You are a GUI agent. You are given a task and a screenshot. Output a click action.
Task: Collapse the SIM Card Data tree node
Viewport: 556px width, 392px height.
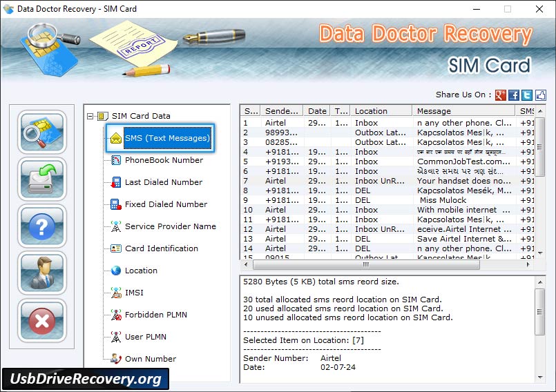(x=90, y=116)
